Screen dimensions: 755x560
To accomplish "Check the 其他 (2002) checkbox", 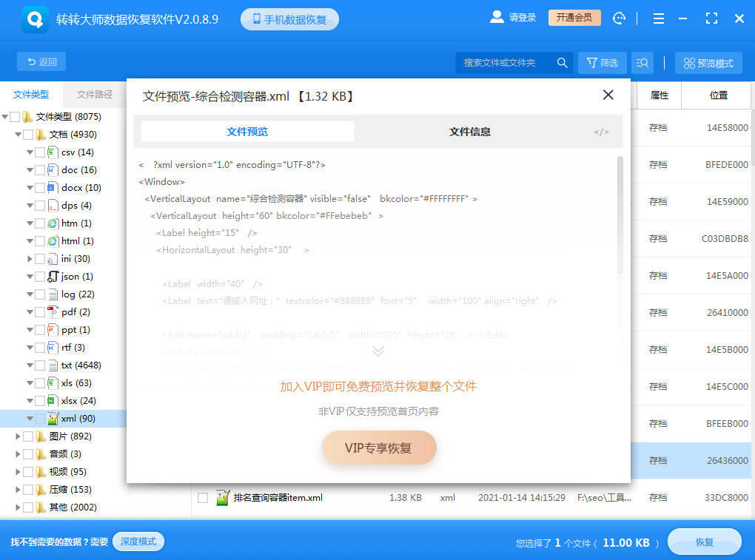I will 28,507.
